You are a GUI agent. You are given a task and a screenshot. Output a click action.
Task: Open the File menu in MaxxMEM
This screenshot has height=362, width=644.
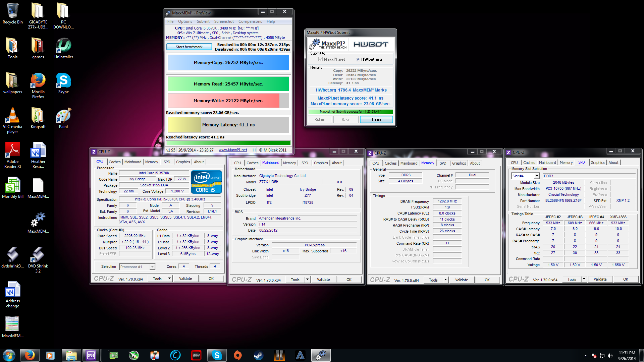(x=170, y=21)
